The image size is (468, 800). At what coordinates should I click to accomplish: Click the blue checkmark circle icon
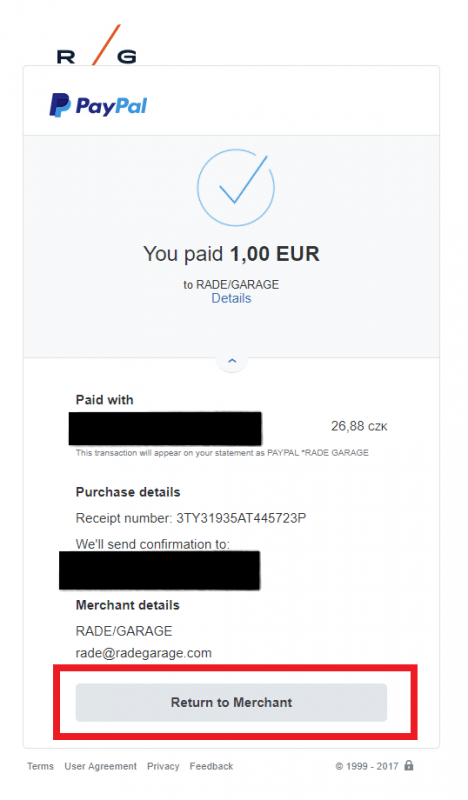(236, 187)
